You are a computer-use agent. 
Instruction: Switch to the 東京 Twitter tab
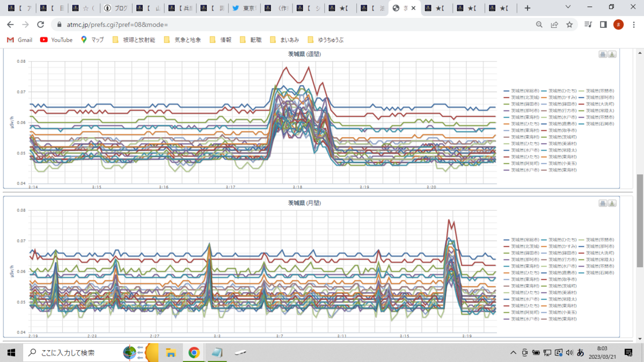coord(244,8)
